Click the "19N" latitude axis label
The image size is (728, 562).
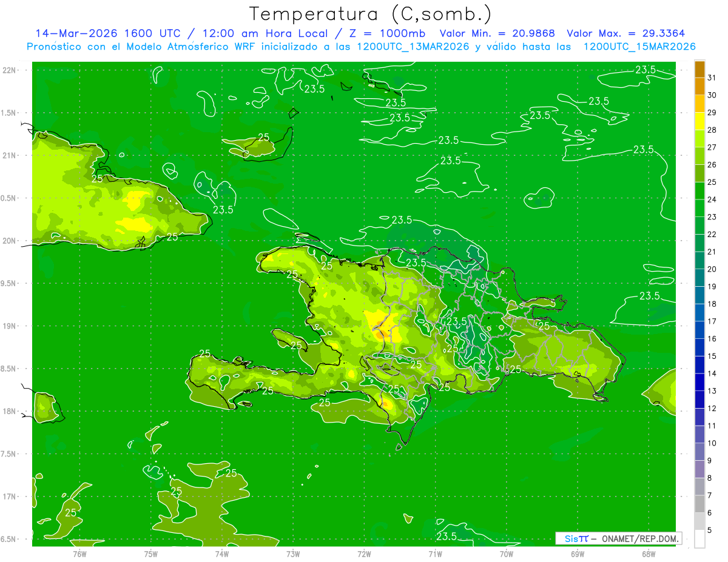pos(10,326)
